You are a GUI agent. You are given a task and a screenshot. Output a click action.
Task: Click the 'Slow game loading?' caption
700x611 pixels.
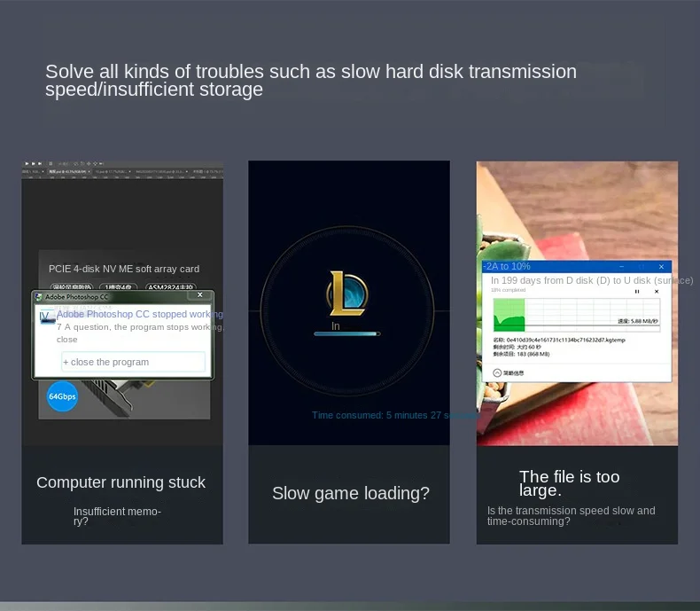350,493
